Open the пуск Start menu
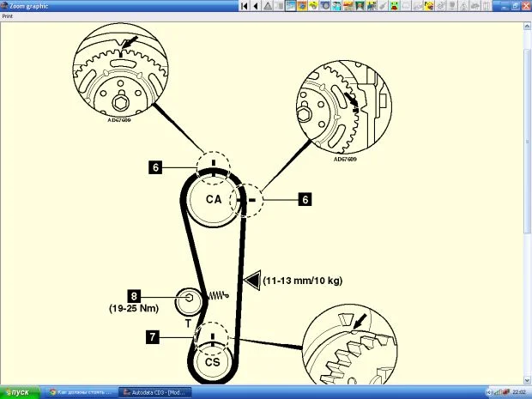Image resolution: width=532 pixels, height=399 pixels. [x=16, y=392]
